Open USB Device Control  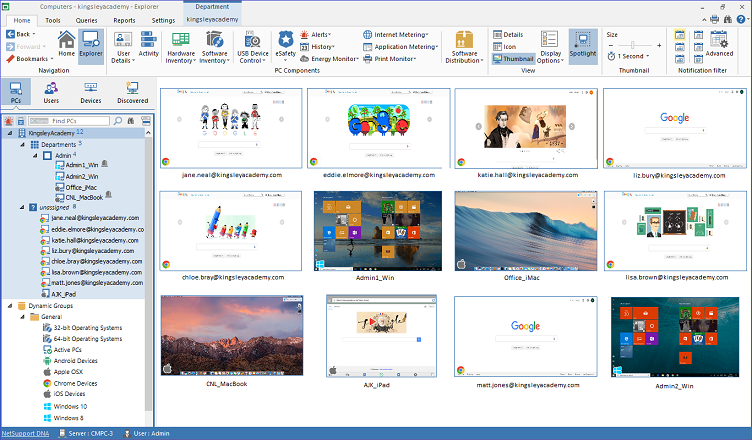(x=253, y=47)
